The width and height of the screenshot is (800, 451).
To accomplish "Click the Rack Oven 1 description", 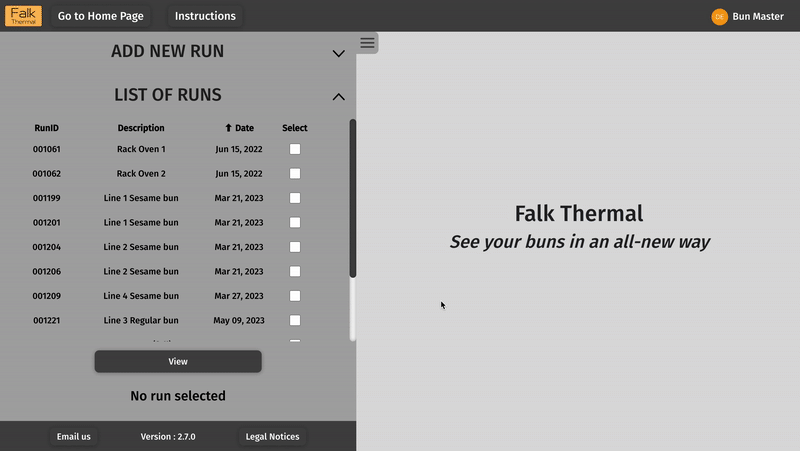I will click(141, 149).
